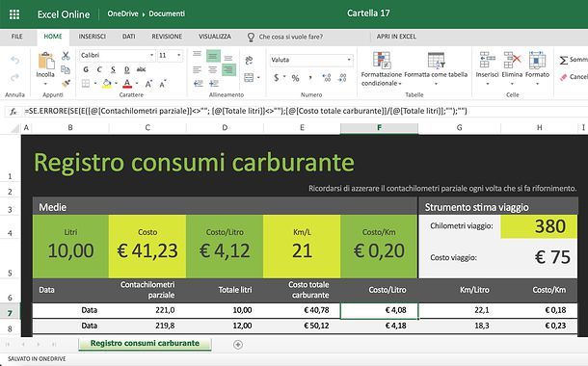Screen dimensions: 588x366
Task: Toggle strikethrough abc formatting
Action: pyautogui.click(x=141, y=69)
